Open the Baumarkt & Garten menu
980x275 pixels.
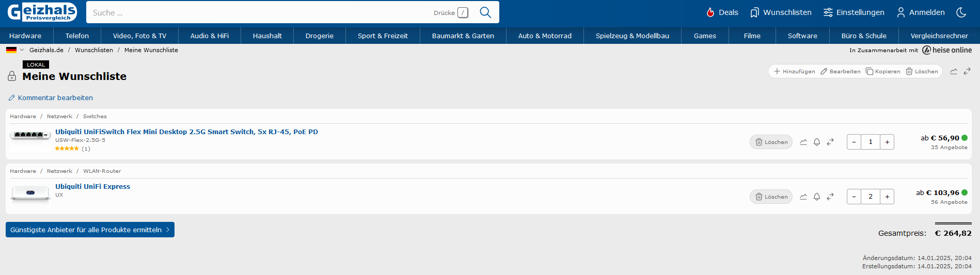point(463,36)
